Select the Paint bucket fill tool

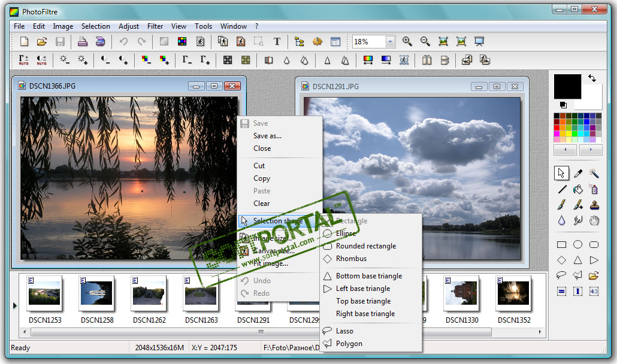(577, 189)
